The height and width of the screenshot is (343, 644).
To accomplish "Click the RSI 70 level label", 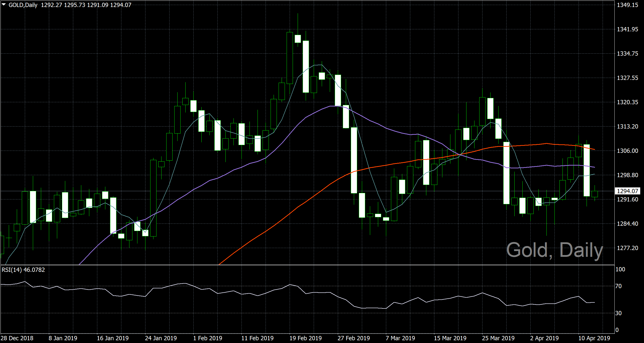I will [x=618, y=286].
